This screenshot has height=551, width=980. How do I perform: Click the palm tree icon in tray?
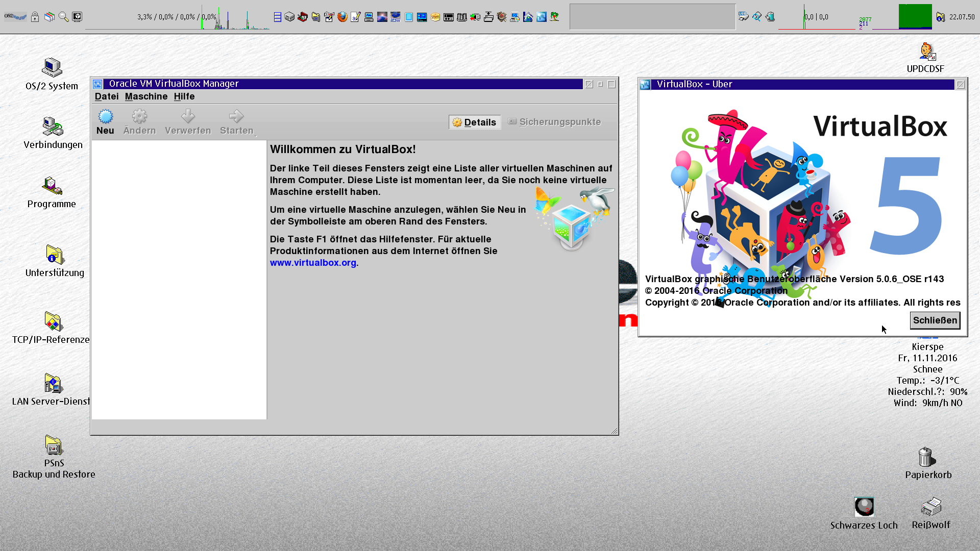(555, 17)
